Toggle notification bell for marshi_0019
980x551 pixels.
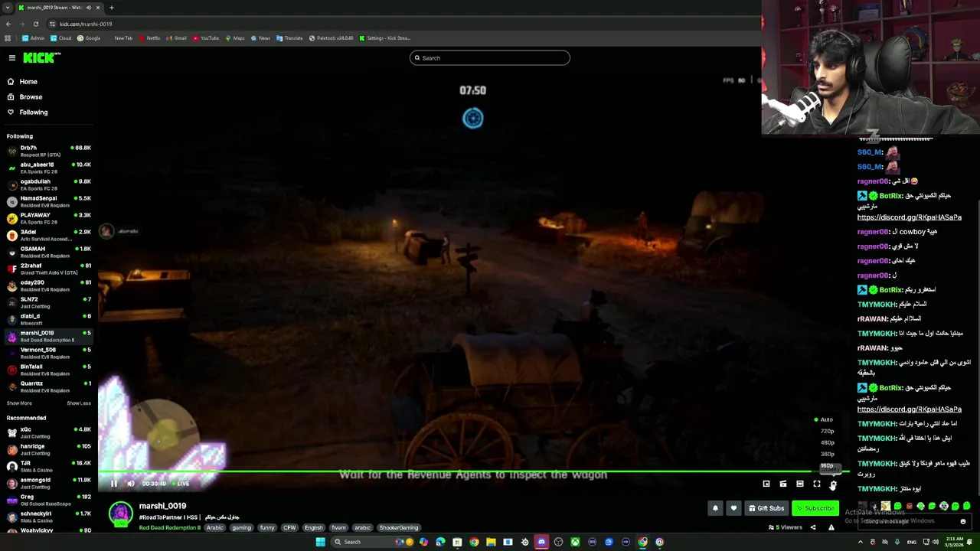[x=715, y=508]
